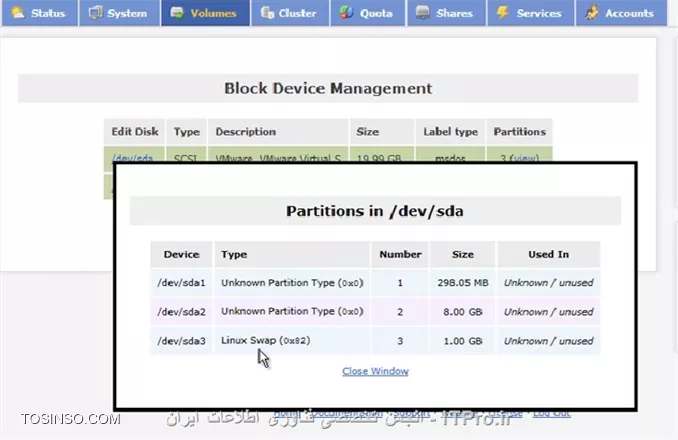
Task: Click the Log Out link in footer
Action: point(551,413)
